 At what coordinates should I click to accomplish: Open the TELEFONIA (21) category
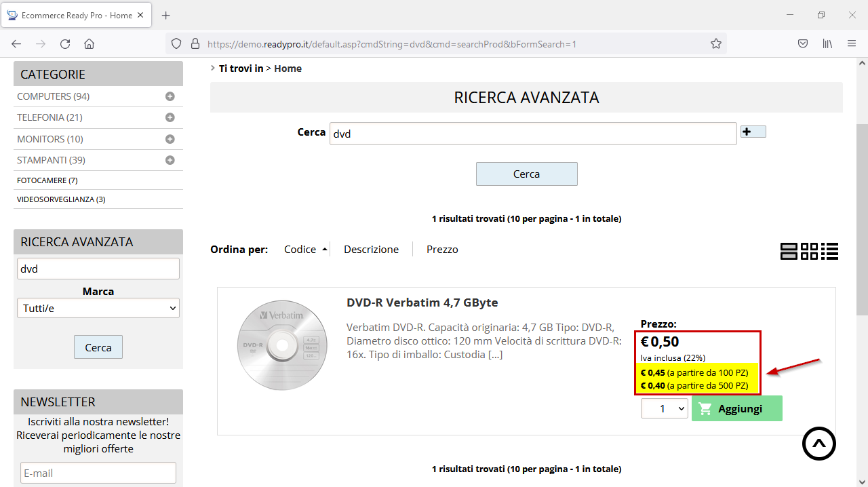click(50, 117)
